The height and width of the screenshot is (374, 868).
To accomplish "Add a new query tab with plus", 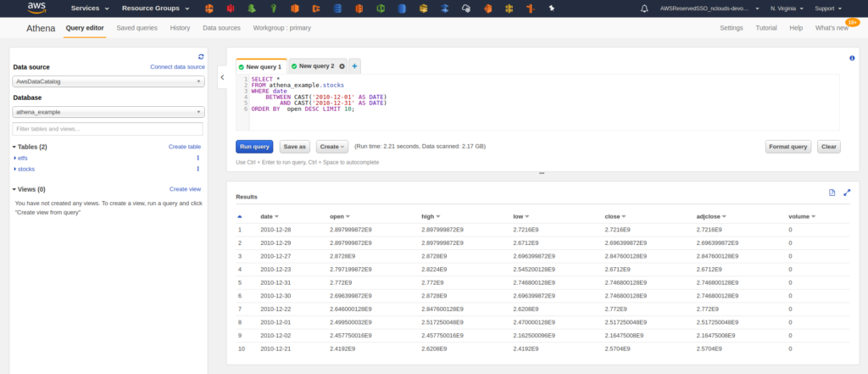I will 354,66.
